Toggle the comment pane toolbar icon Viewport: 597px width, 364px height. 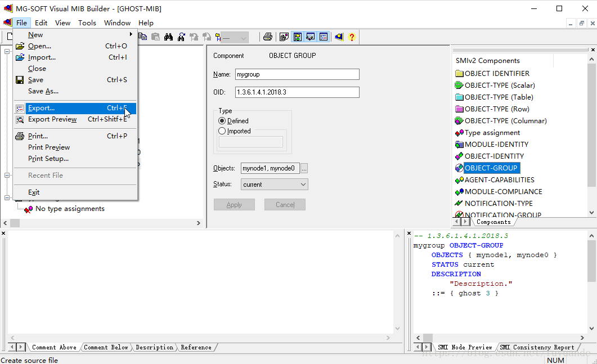[x=310, y=37]
